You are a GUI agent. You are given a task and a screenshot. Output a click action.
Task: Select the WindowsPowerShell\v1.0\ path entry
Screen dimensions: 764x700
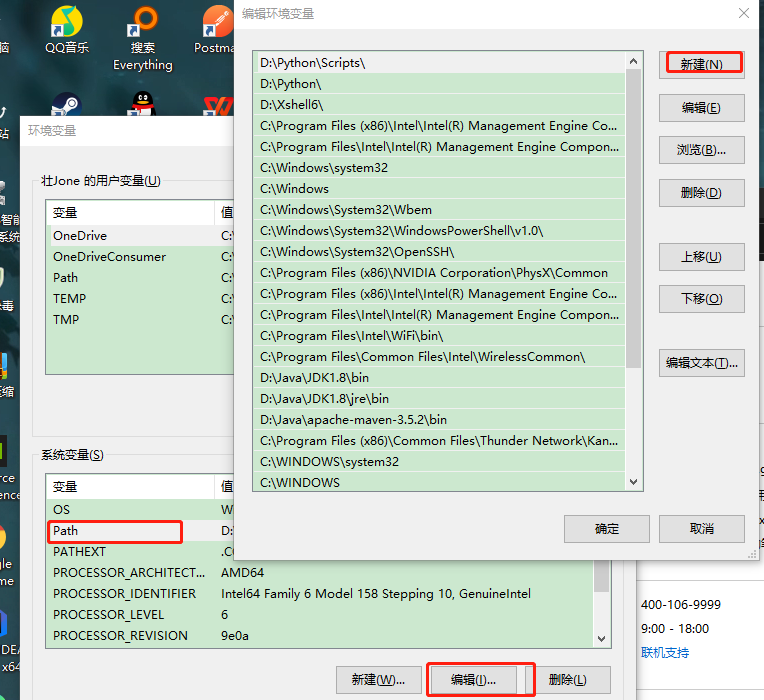coord(439,231)
